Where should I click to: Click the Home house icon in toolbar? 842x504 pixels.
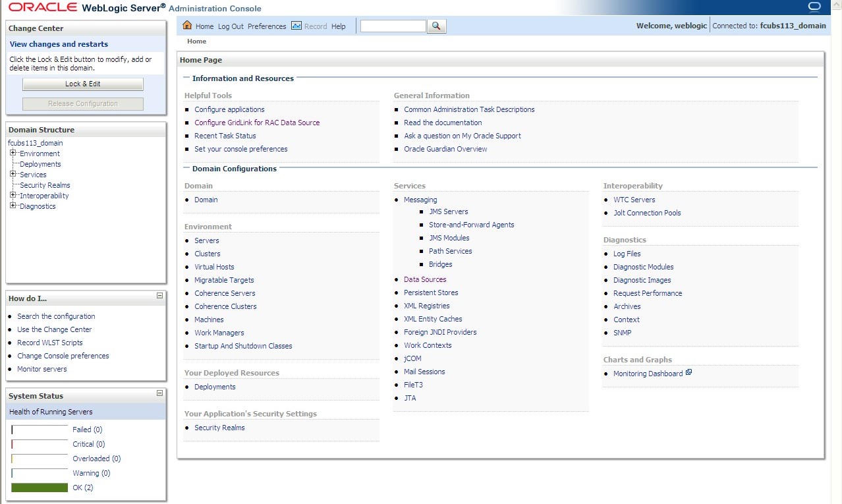[x=187, y=26]
